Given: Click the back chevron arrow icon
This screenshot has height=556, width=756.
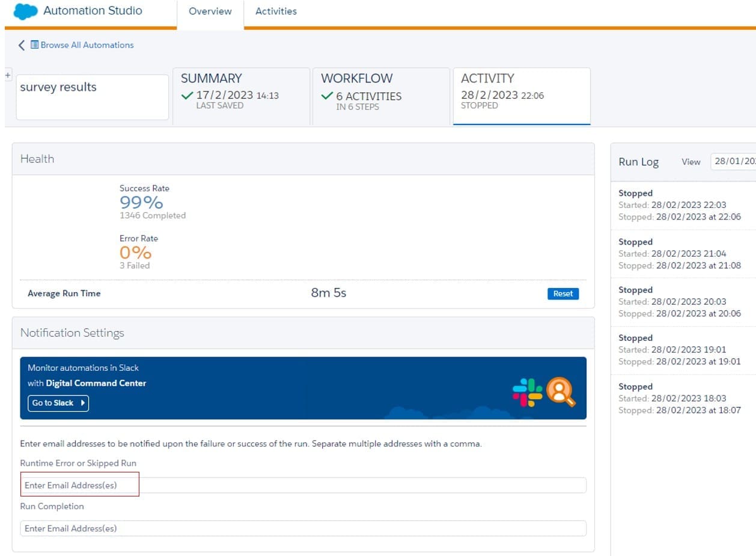Looking at the screenshot, I should click(x=22, y=45).
